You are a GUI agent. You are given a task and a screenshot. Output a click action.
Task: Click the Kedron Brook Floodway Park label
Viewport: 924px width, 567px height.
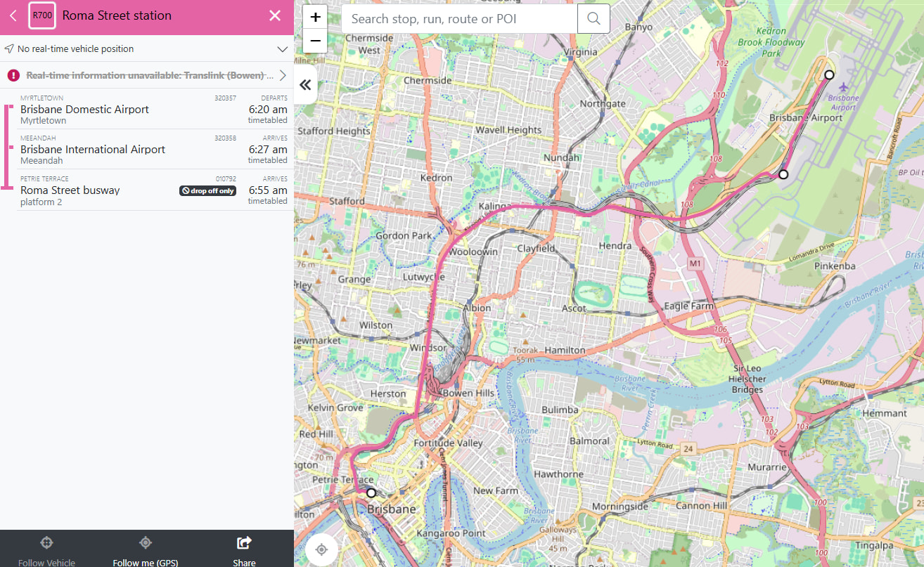(x=771, y=42)
